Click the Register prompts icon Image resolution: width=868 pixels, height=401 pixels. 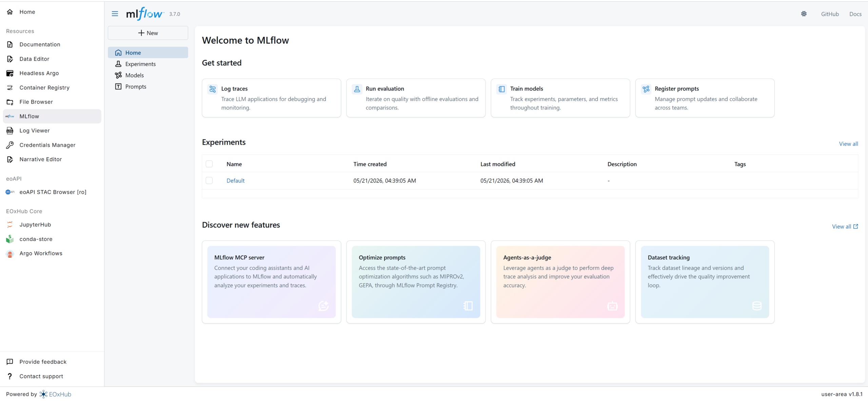pos(646,89)
